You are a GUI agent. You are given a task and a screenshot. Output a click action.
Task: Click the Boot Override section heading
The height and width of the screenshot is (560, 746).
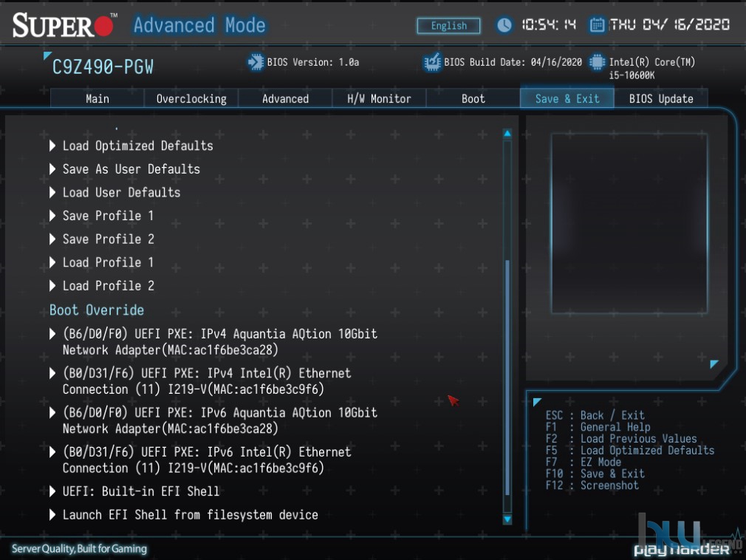97,310
